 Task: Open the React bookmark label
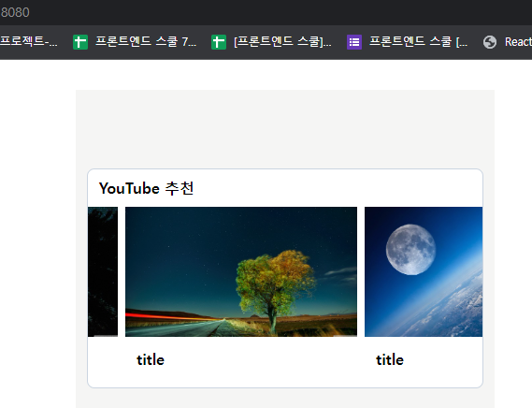click(518, 42)
